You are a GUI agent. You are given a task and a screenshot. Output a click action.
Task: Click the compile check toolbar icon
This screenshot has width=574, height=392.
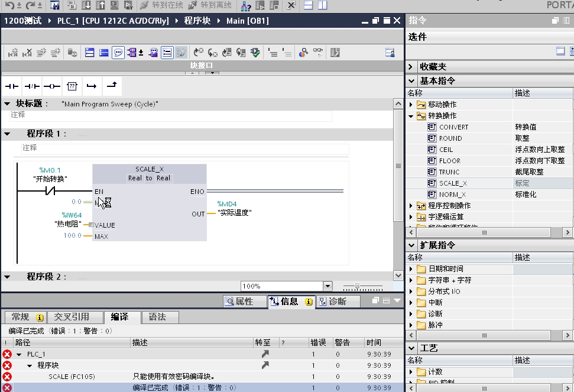pyautogui.click(x=255, y=53)
